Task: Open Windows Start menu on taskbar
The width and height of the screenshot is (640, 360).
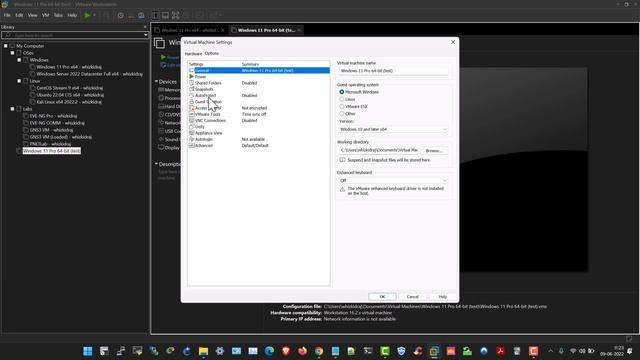Action: 87,351
